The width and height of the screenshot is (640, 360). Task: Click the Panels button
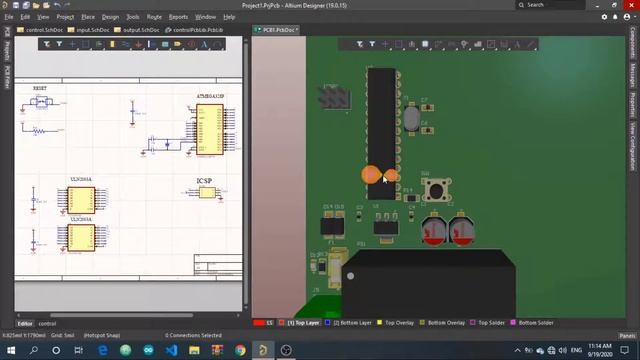(x=627, y=336)
